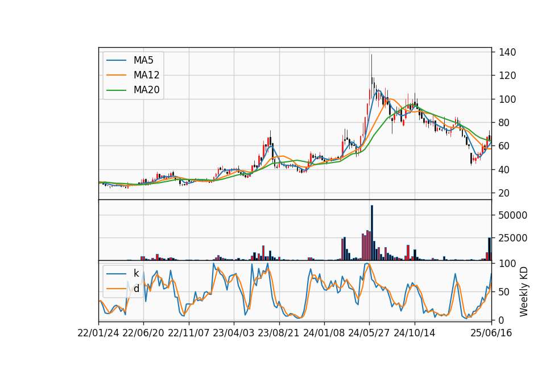
Task: Click the 24/05/27 date tick label
Action: 369,333
